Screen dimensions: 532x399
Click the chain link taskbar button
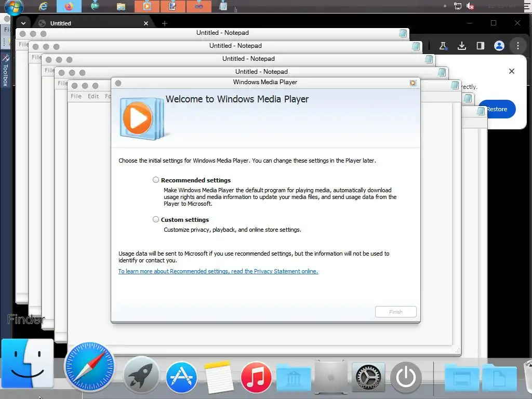(199, 6)
